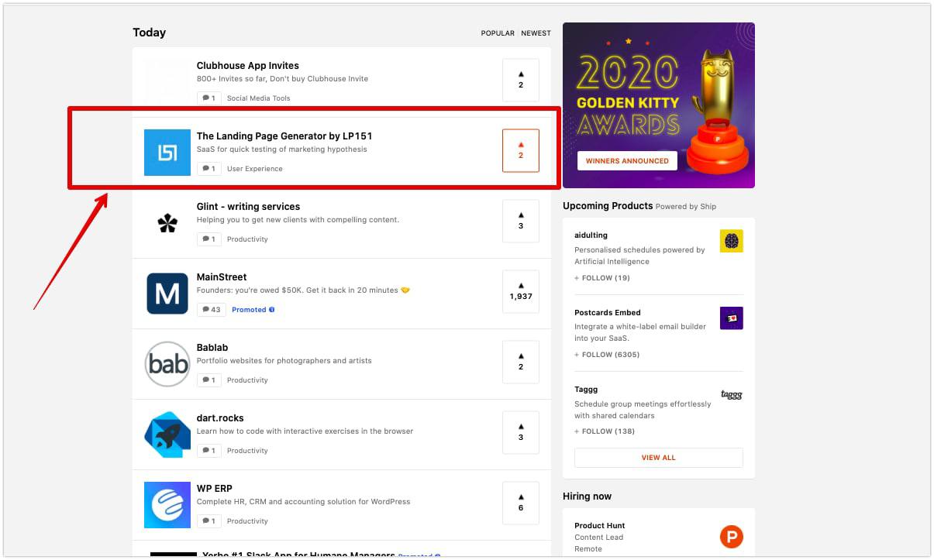View all upcoming products
Viewport: 934px width, 560px height.
(x=659, y=458)
